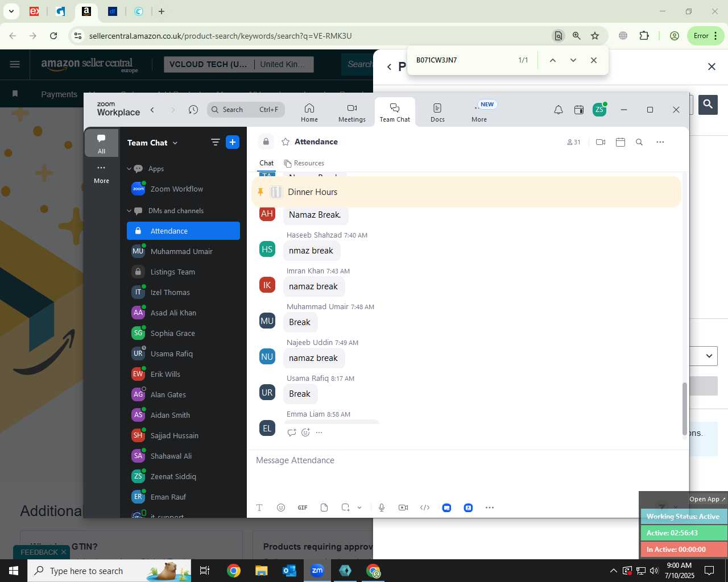Viewport: 728px width, 582px height.
Task: Search within Attendance chat
Action: pyautogui.click(x=639, y=142)
